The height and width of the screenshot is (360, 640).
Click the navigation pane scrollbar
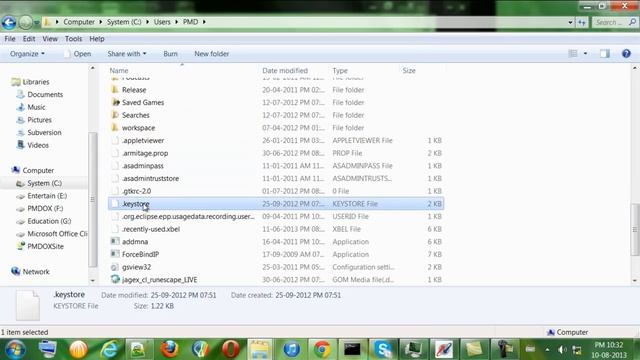[x=93, y=199]
